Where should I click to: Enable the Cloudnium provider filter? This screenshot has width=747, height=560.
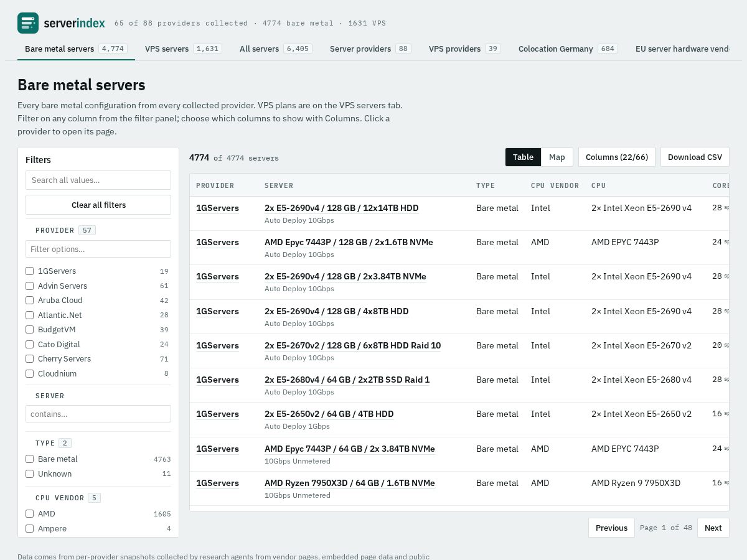pos(29,373)
